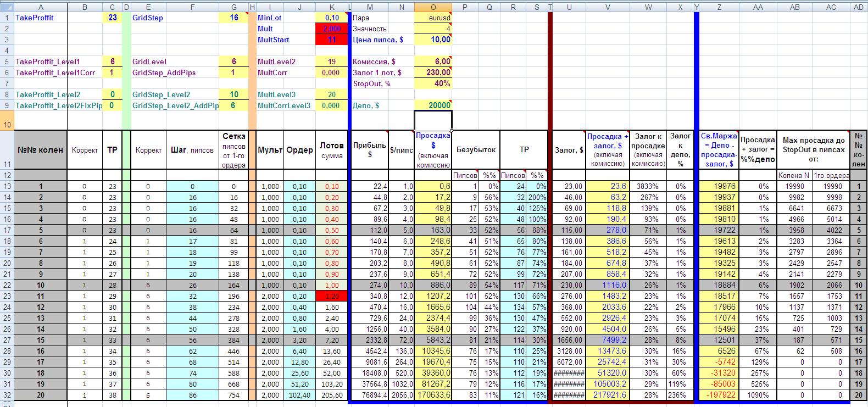Click column header O
This screenshot has height=407, width=868.
click(x=433, y=7)
